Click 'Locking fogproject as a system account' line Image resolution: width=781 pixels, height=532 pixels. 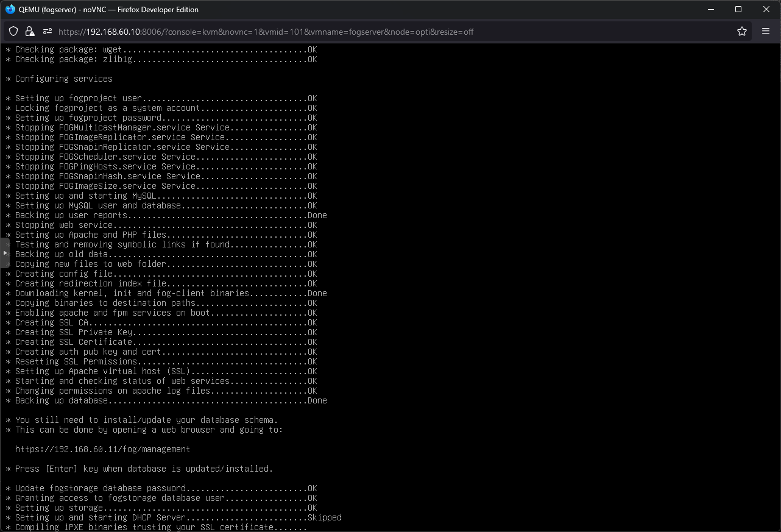[x=161, y=108]
